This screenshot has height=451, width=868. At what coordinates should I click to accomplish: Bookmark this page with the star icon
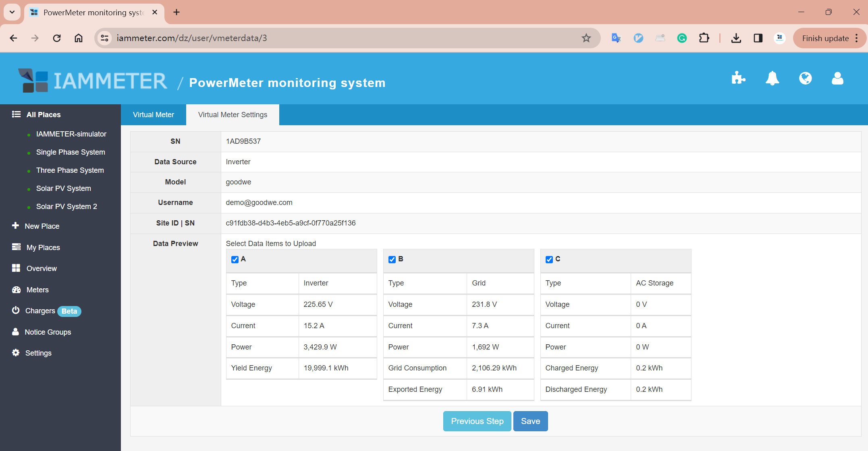(x=586, y=38)
